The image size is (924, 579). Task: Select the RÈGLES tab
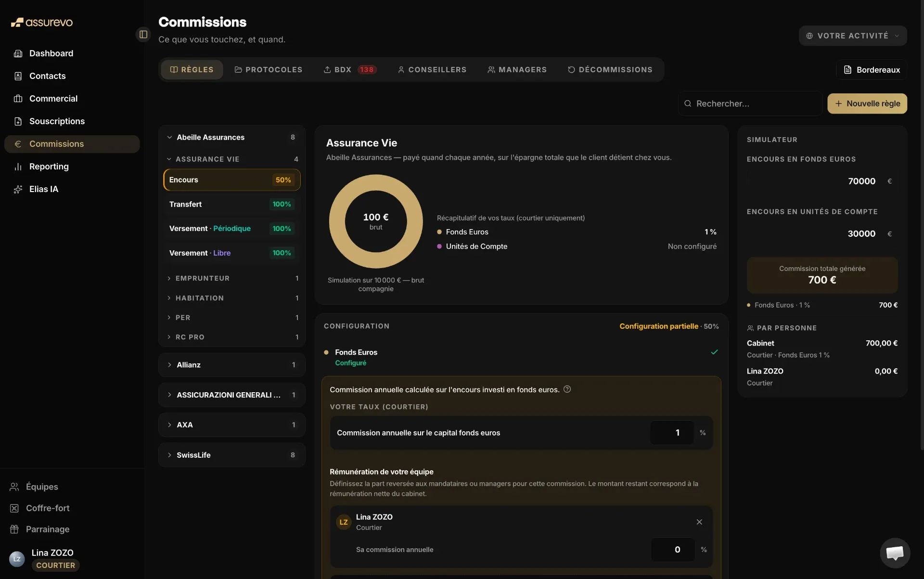(x=192, y=70)
